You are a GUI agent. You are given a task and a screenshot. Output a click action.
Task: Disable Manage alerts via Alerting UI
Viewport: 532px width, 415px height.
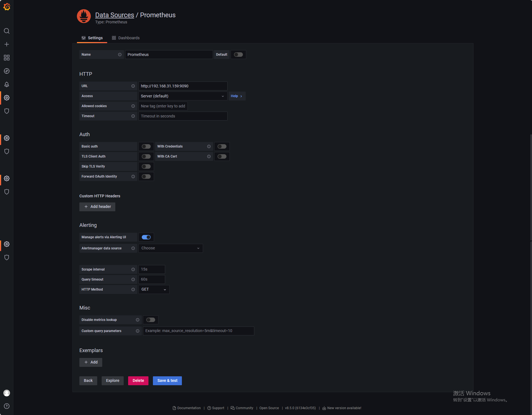click(146, 237)
